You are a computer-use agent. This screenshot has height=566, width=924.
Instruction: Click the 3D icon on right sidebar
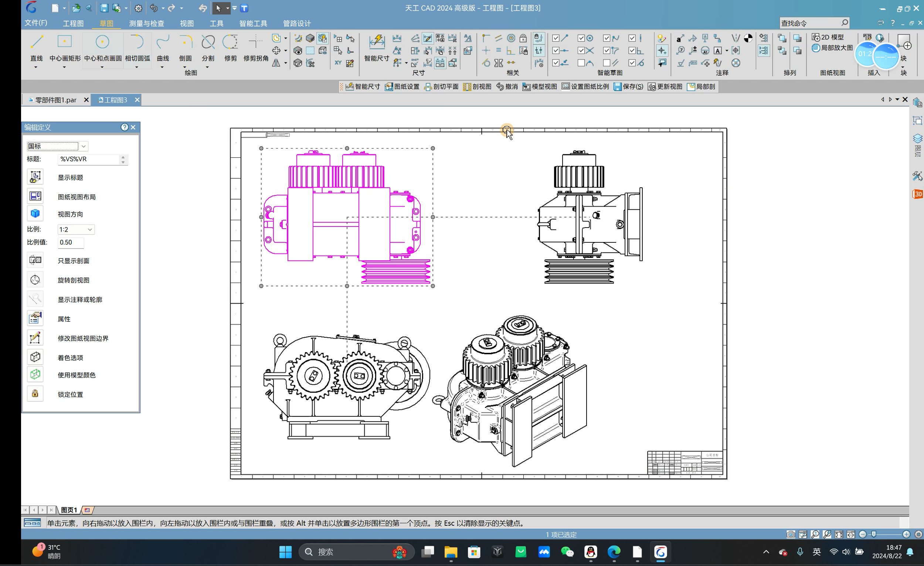click(x=918, y=194)
